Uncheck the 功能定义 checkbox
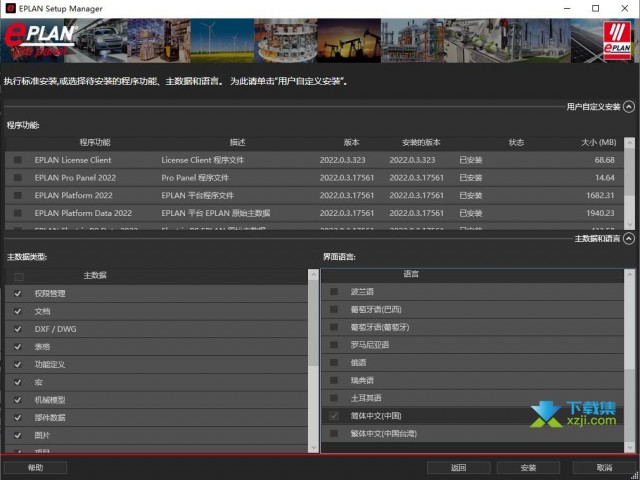 point(18,364)
